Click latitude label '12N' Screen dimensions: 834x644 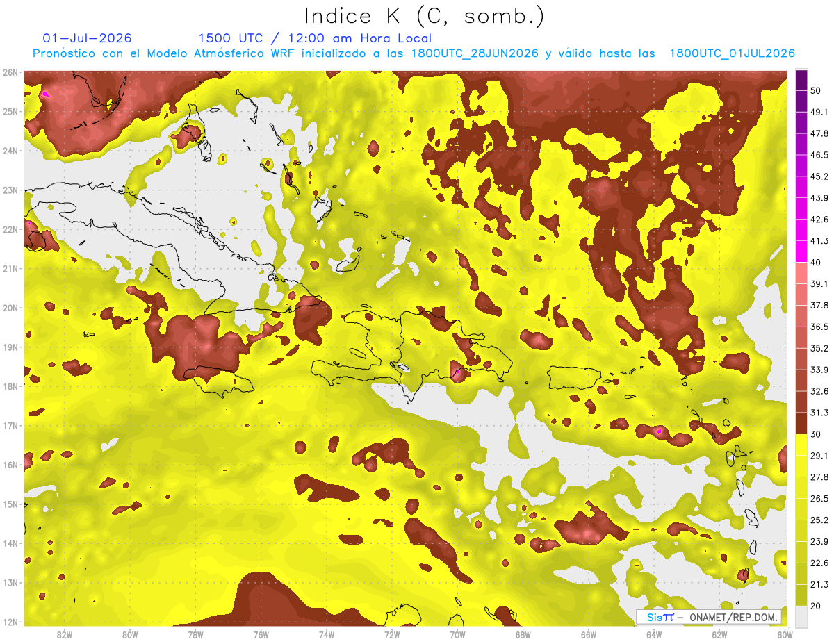click(10, 622)
